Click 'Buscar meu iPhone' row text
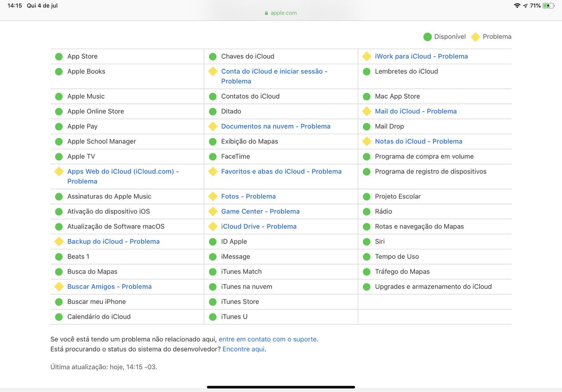562x392 pixels. point(96,302)
